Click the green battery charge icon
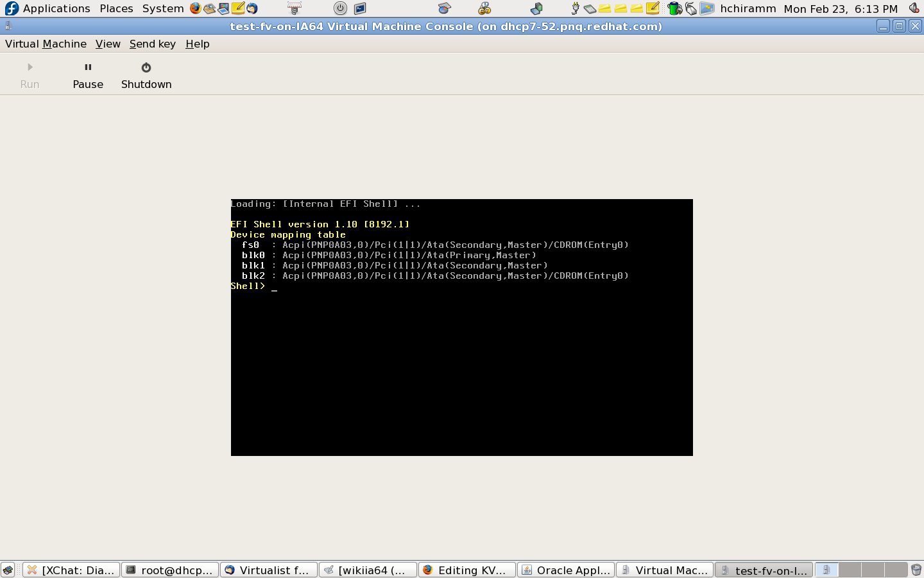 pos(674,8)
